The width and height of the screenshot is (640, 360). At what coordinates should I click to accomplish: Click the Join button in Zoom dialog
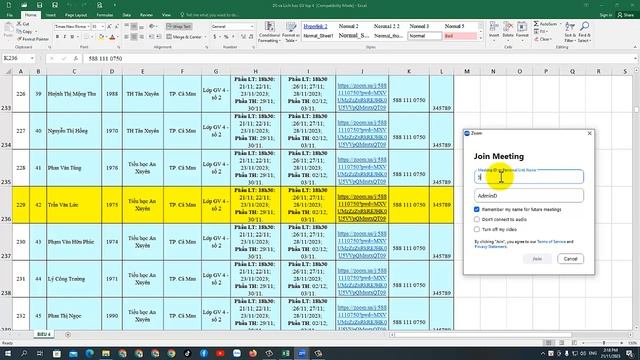point(537,259)
